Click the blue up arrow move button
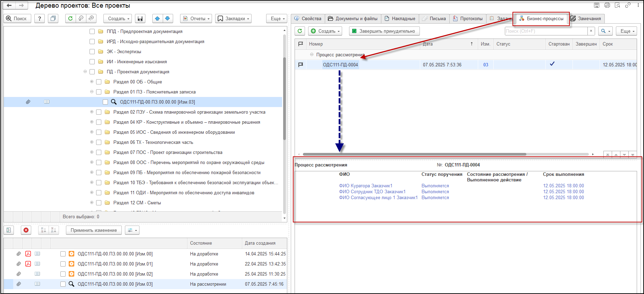This screenshot has width=644, height=294. (x=158, y=18)
